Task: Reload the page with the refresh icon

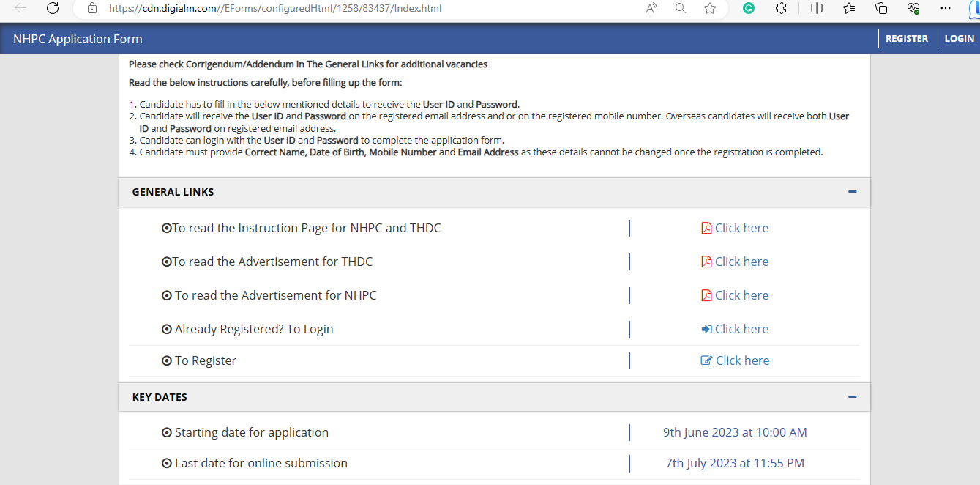Action: (53, 9)
